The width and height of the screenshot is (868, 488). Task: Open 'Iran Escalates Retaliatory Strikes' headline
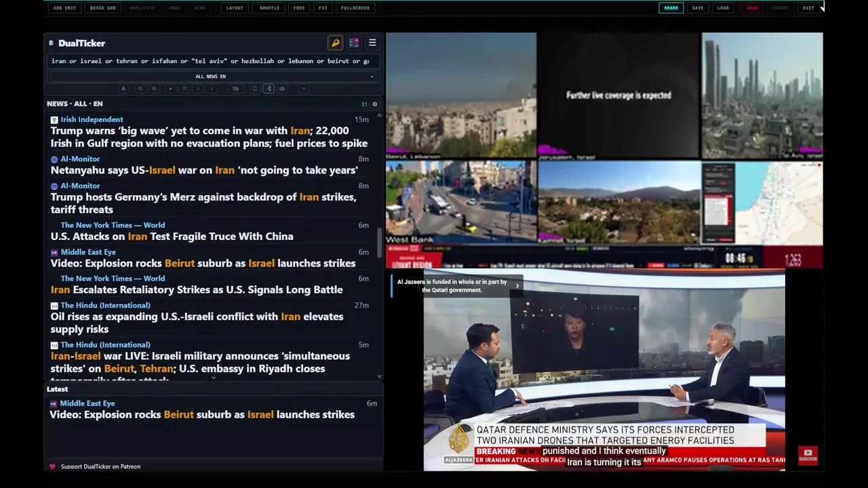[197, 289]
